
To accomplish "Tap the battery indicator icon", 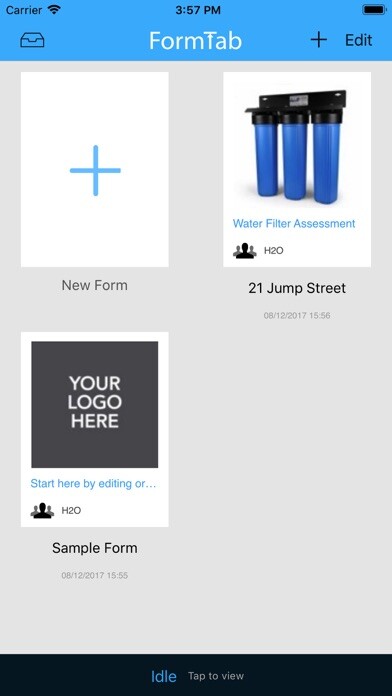I will point(374,10).
